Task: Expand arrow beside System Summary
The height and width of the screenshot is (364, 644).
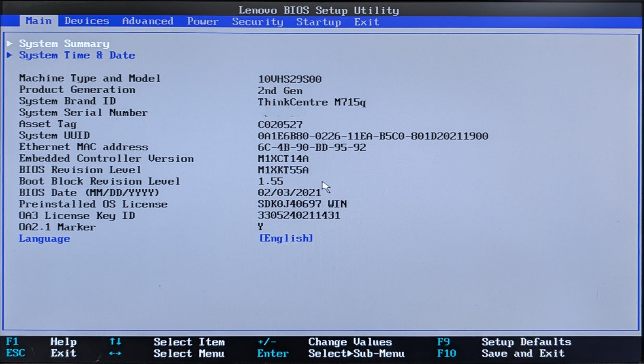Action: pos(10,44)
